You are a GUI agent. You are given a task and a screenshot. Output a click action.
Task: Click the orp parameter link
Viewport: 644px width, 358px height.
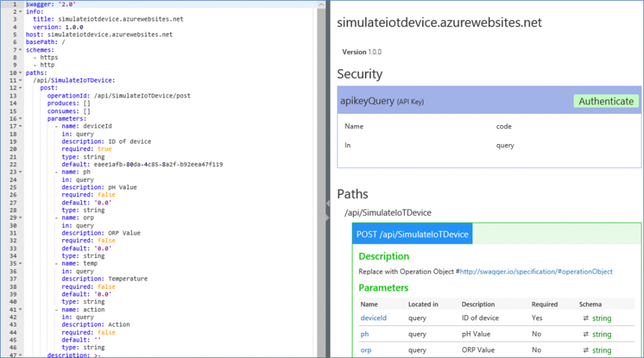[366, 350]
